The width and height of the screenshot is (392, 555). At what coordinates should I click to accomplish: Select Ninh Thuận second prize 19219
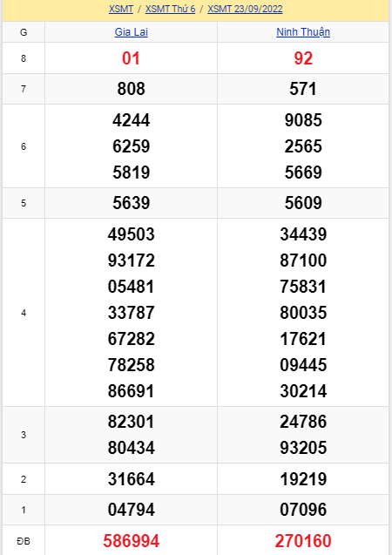303,479
